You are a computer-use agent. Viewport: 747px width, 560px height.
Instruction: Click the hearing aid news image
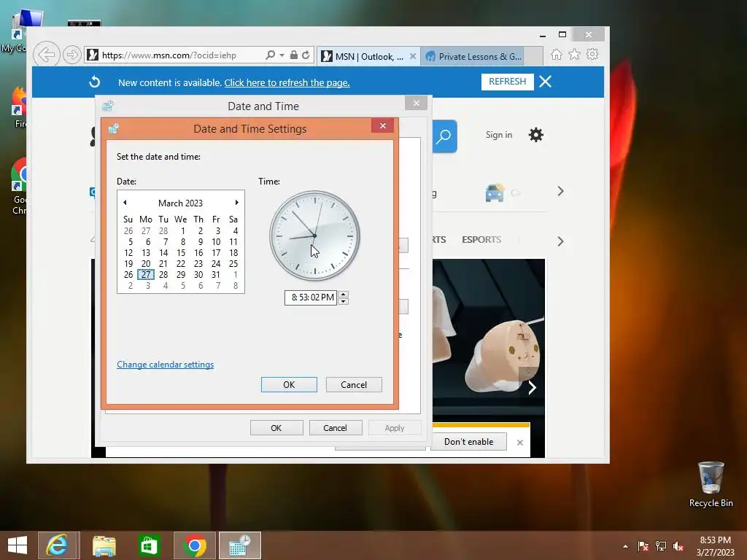click(488, 340)
